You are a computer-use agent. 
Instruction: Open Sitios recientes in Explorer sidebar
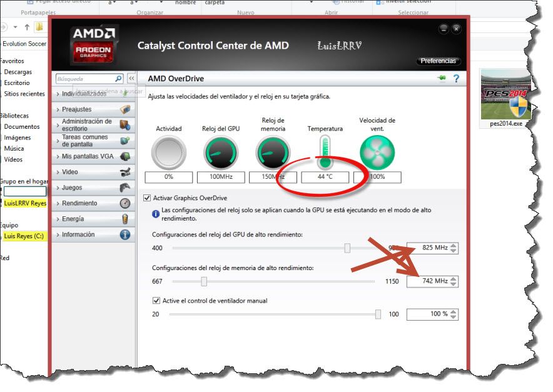point(24,94)
